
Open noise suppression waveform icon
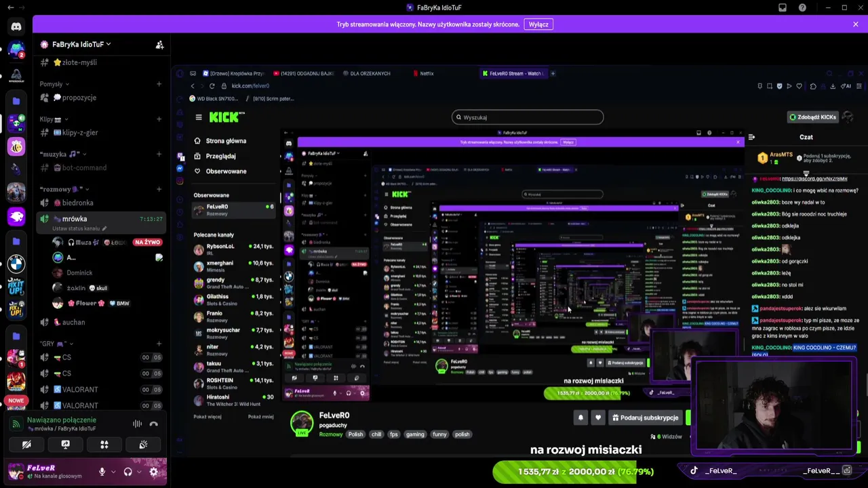(x=137, y=424)
